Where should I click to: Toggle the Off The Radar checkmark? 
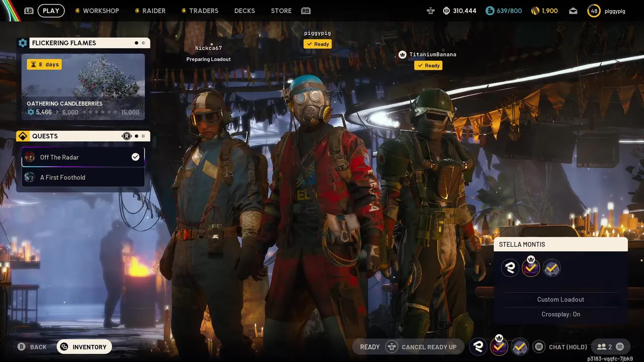click(x=135, y=157)
